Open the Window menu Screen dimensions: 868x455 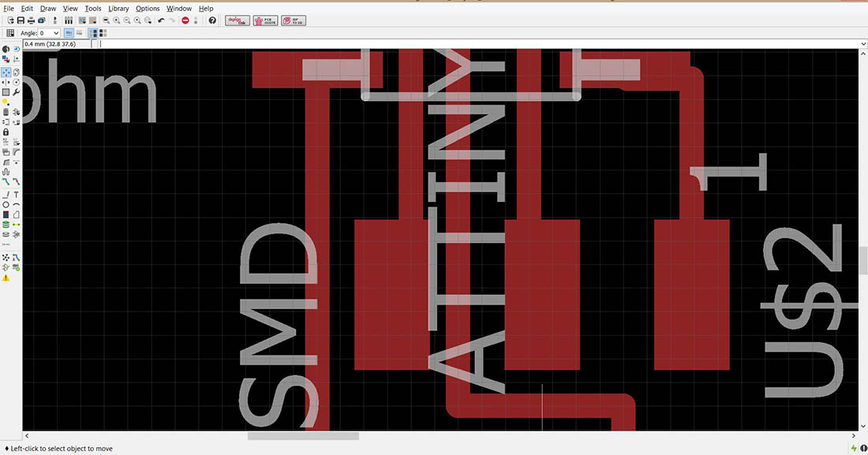[179, 9]
